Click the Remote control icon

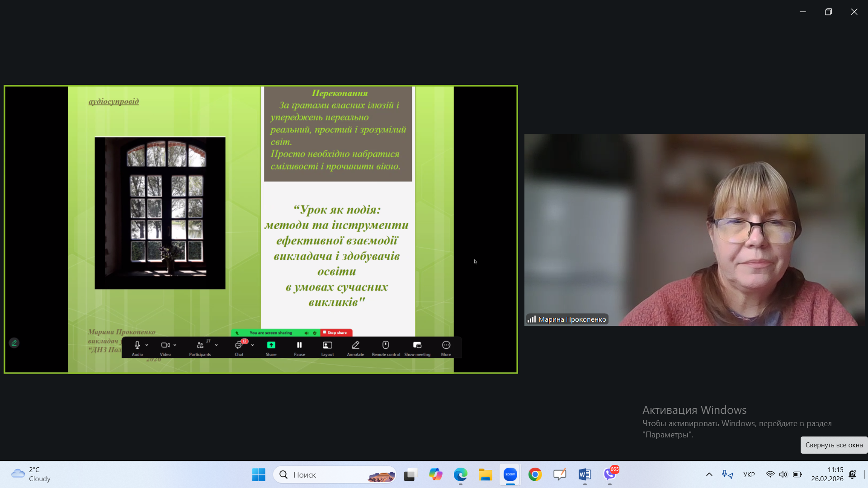pos(386,346)
